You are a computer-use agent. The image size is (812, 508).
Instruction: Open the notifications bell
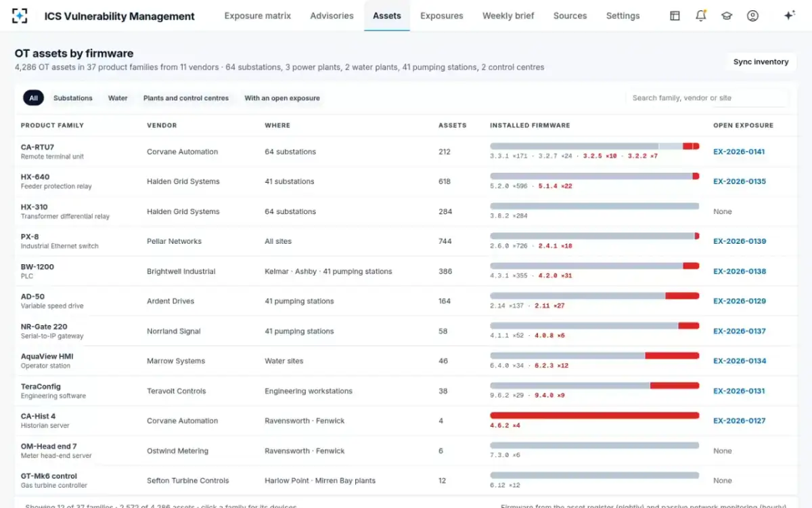701,16
